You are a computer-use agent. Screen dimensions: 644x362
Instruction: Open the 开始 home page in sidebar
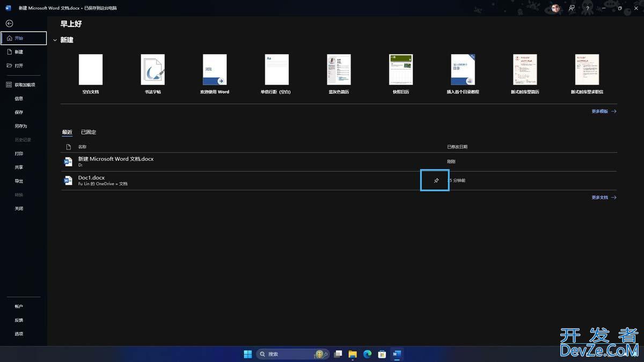(x=24, y=39)
